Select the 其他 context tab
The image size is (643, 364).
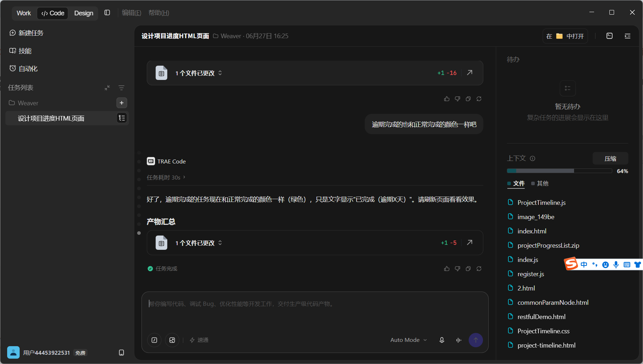click(x=540, y=183)
